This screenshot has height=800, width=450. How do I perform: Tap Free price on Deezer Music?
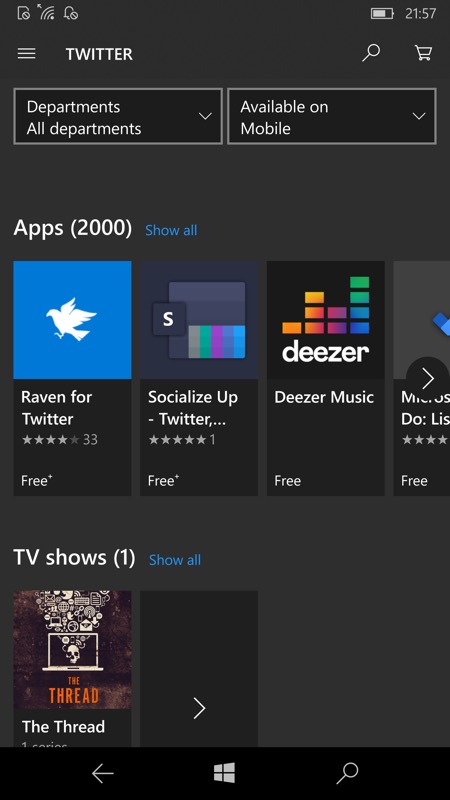point(287,481)
